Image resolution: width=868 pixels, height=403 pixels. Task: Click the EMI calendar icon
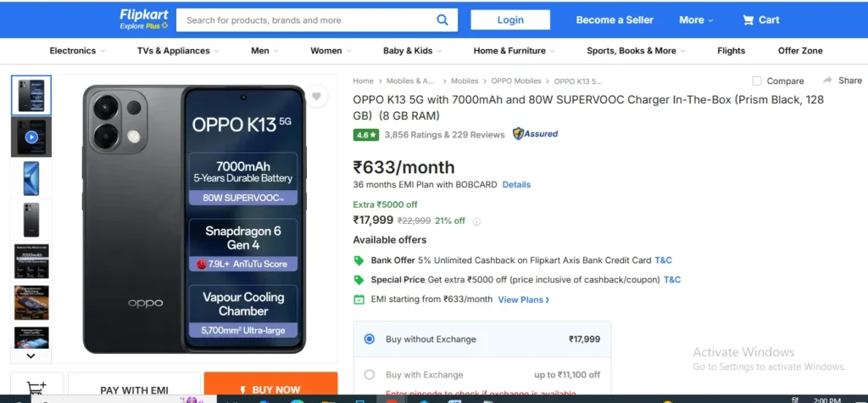pos(359,299)
